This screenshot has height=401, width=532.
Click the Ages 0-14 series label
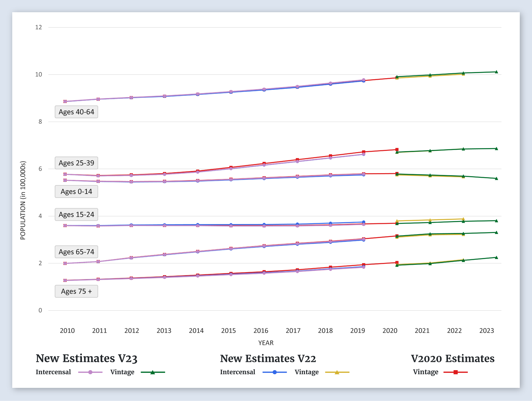76,192
